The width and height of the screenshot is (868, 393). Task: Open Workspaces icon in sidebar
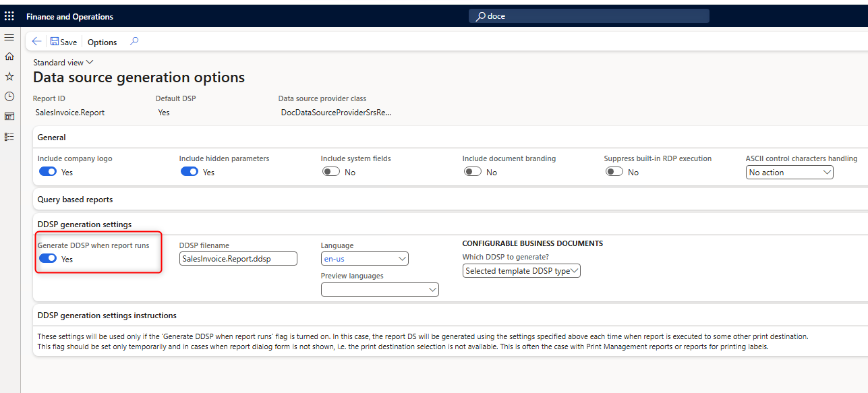pos(9,117)
